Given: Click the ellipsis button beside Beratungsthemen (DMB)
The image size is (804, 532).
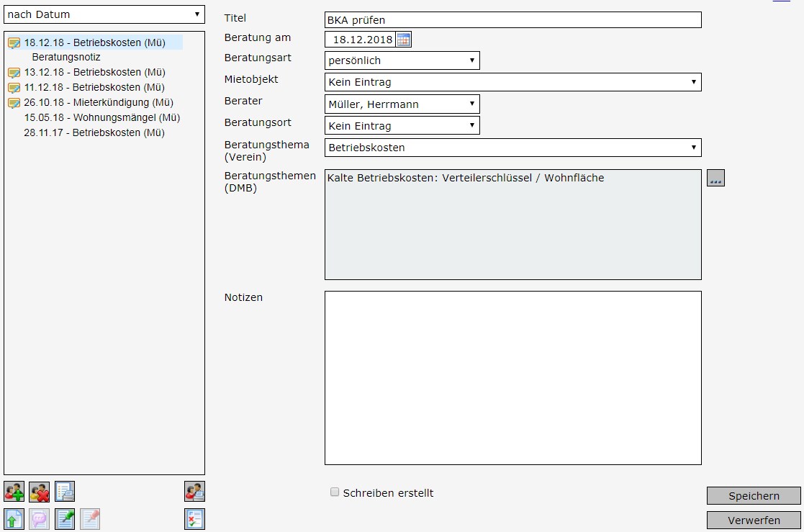Looking at the screenshot, I should tap(715, 179).
